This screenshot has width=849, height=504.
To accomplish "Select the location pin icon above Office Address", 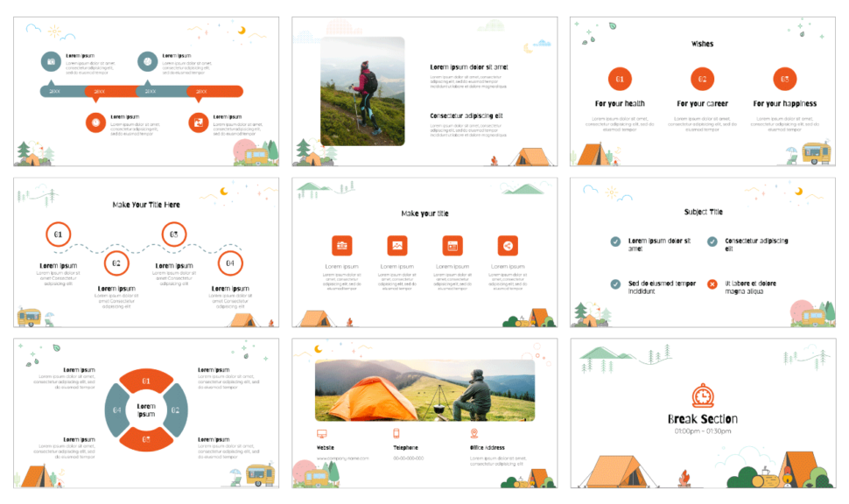I will coord(474,433).
